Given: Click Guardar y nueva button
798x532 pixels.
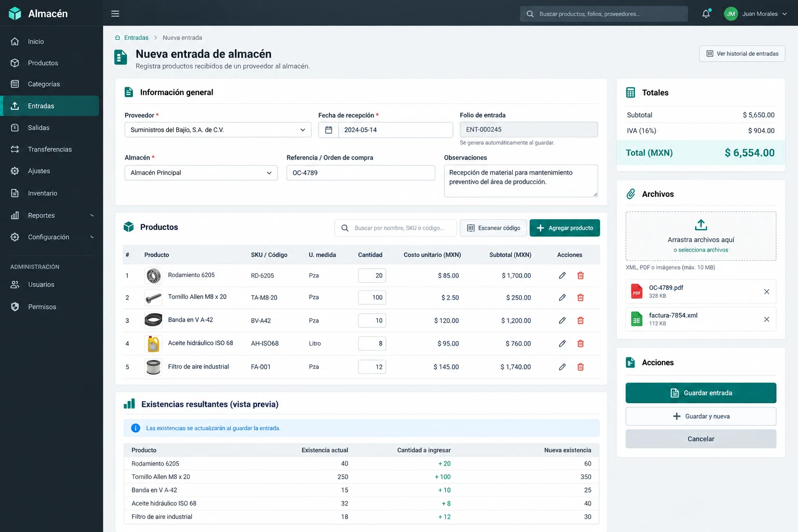Looking at the screenshot, I should click(701, 416).
